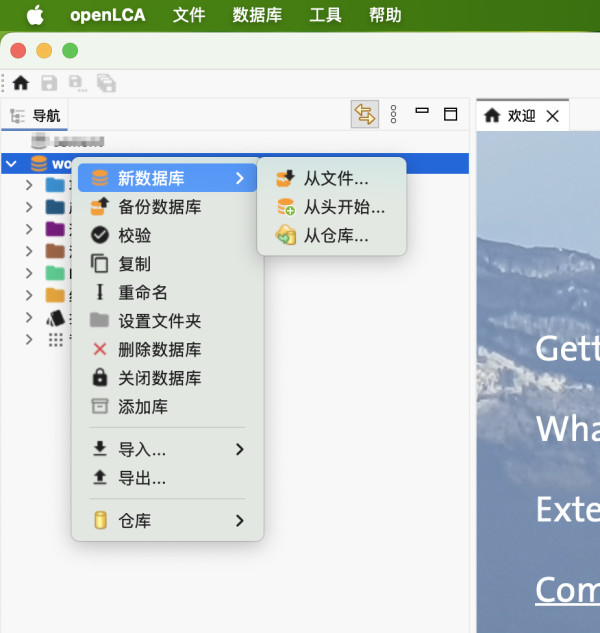Close the 欢迎 tab
The image size is (600, 633).
(x=553, y=116)
